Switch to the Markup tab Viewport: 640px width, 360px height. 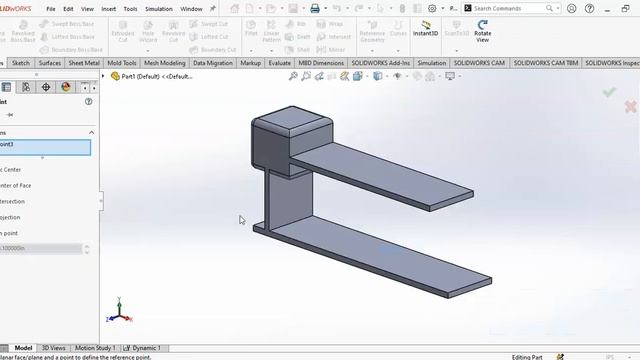[x=250, y=63]
